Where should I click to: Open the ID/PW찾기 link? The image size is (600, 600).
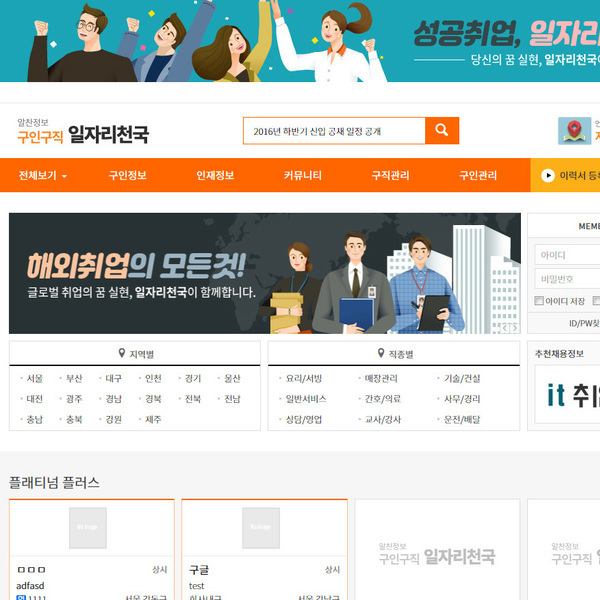tap(584, 324)
